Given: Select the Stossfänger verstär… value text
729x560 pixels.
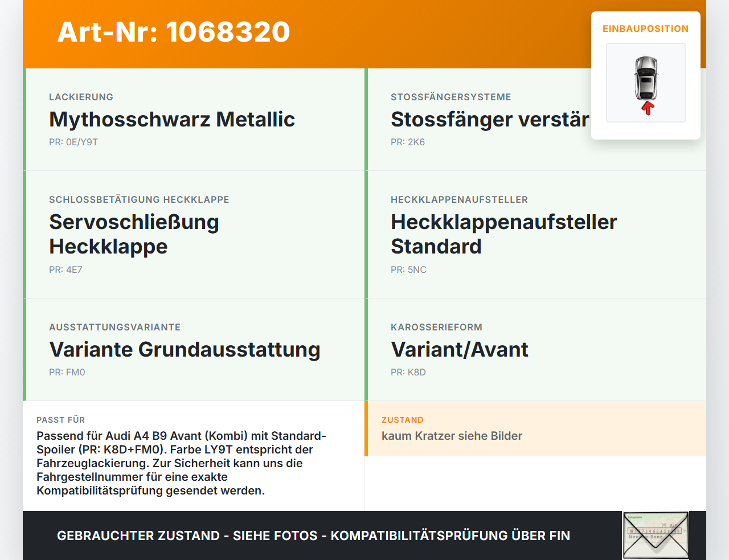Looking at the screenshot, I should pyautogui.click(x=490, y=120).
